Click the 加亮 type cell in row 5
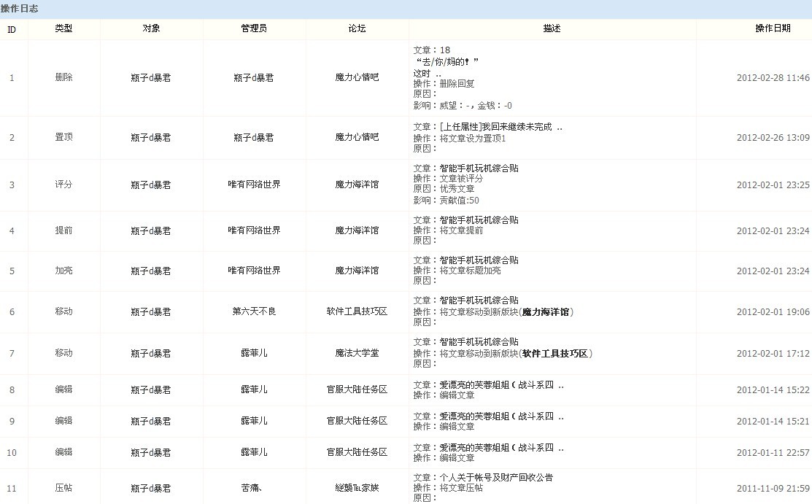The height and width of the screenshot is (504, 812). [63, 271]
